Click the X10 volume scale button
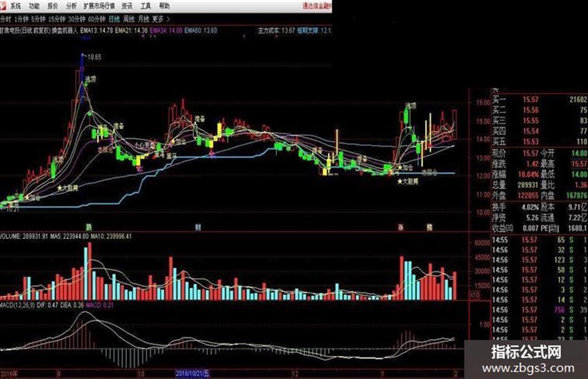 pyautogui.click(x=475, y=296)
